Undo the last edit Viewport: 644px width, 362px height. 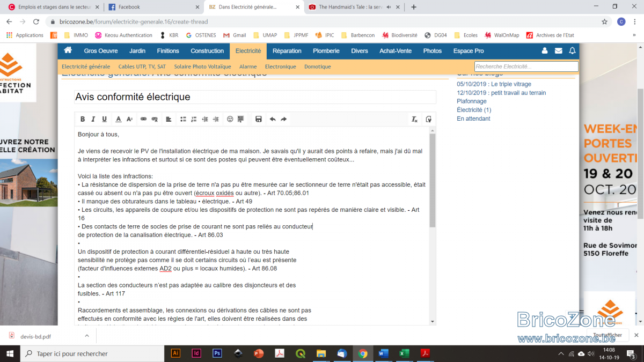[273, 119]
